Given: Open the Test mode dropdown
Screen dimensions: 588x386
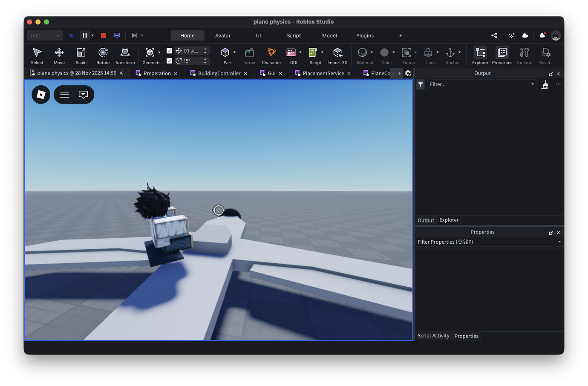Looking at the screenshot, I should [44, 35].
